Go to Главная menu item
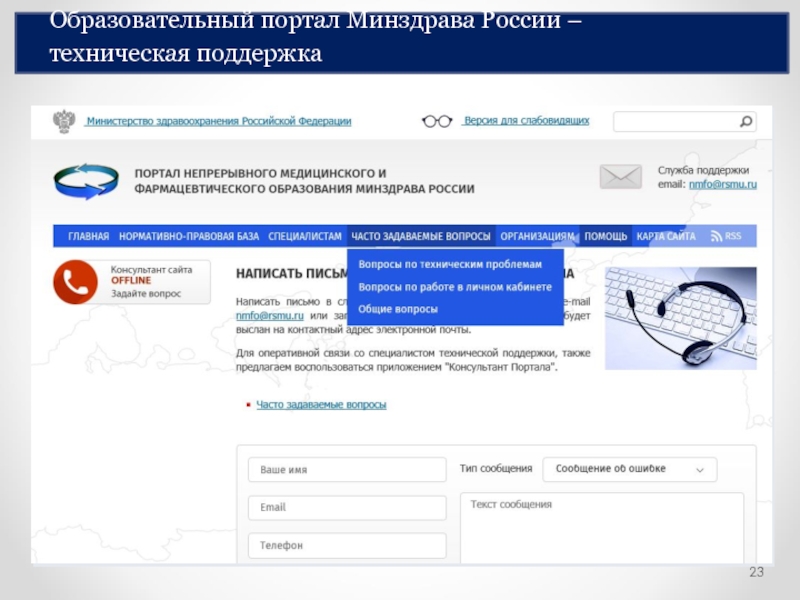The image size is (800, 600). point(88,237)
